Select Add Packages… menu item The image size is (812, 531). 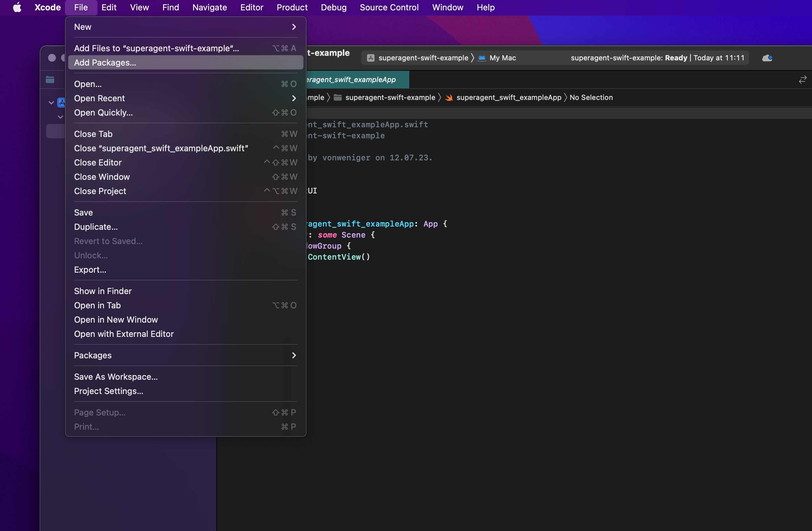pyautogui.click(x=185, y=63)
